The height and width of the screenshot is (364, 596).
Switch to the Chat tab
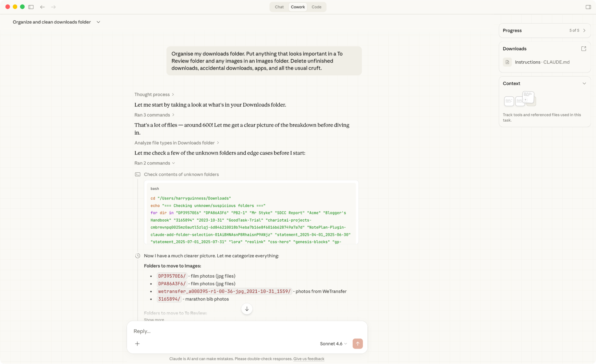click(x=279, y=7)
